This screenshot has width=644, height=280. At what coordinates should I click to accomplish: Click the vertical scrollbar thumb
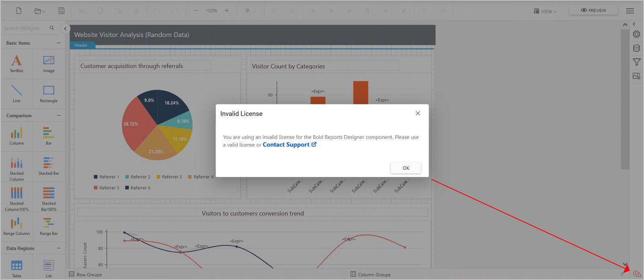pos(625,99)
